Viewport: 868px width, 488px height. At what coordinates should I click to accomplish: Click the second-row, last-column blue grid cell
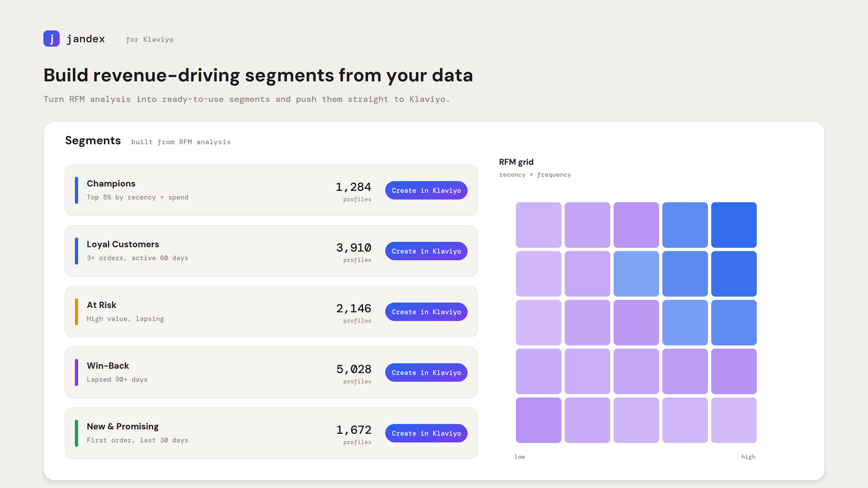click(734, 274)
